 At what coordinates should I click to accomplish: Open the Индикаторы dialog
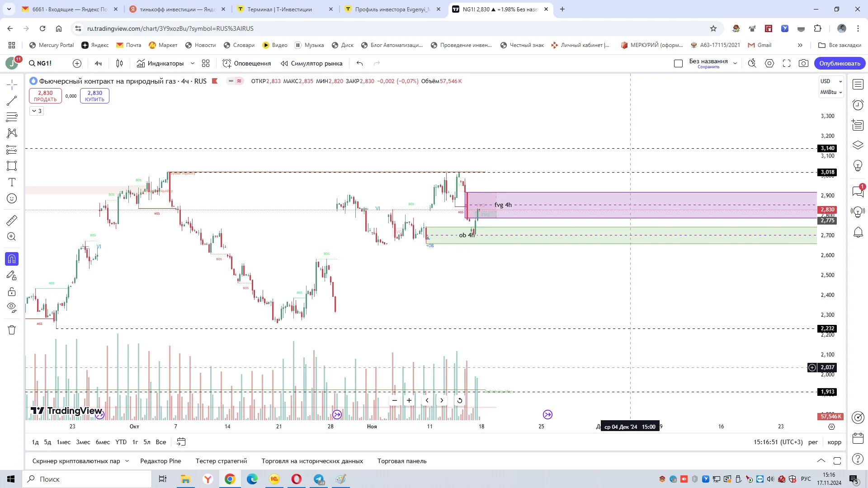(x=160, y=63)
